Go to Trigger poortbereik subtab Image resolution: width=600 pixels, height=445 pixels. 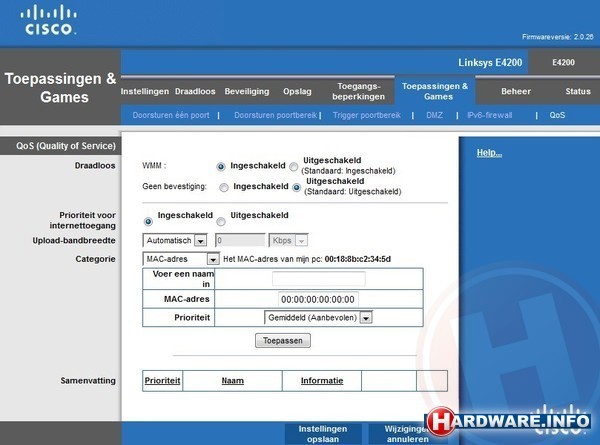click(x=367, y=115)
